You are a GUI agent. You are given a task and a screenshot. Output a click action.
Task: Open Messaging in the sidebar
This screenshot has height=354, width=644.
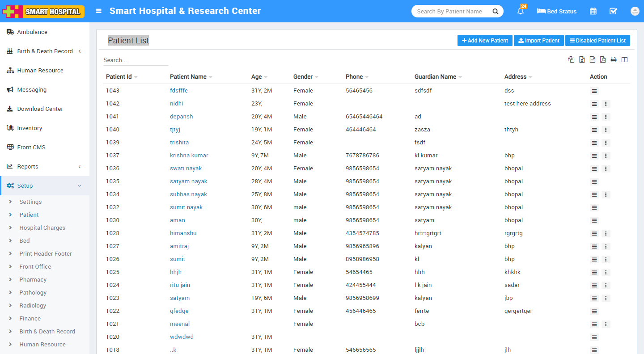point(32,90)
